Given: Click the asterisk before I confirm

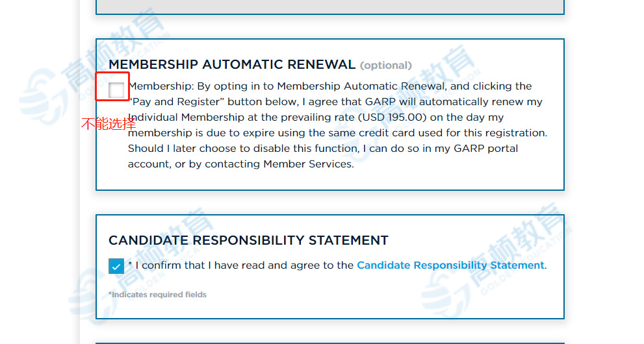Looking at the screenshot, I should coord(130,264).
